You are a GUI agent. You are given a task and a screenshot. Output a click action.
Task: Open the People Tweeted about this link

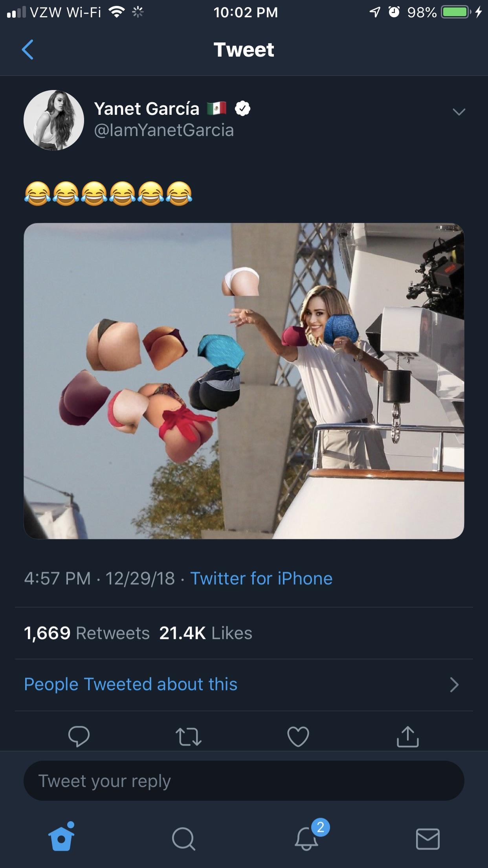coord(131,684)
